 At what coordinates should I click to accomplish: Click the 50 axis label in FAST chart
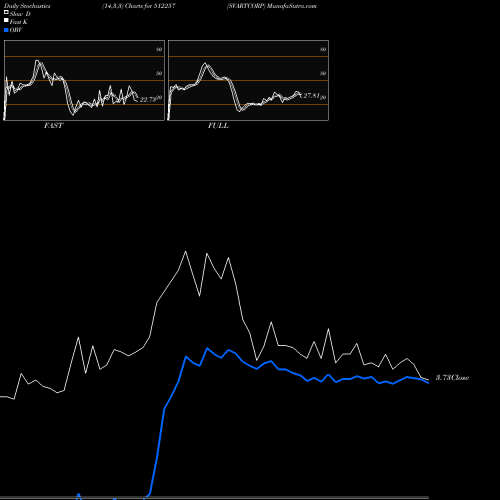[159, 73]
